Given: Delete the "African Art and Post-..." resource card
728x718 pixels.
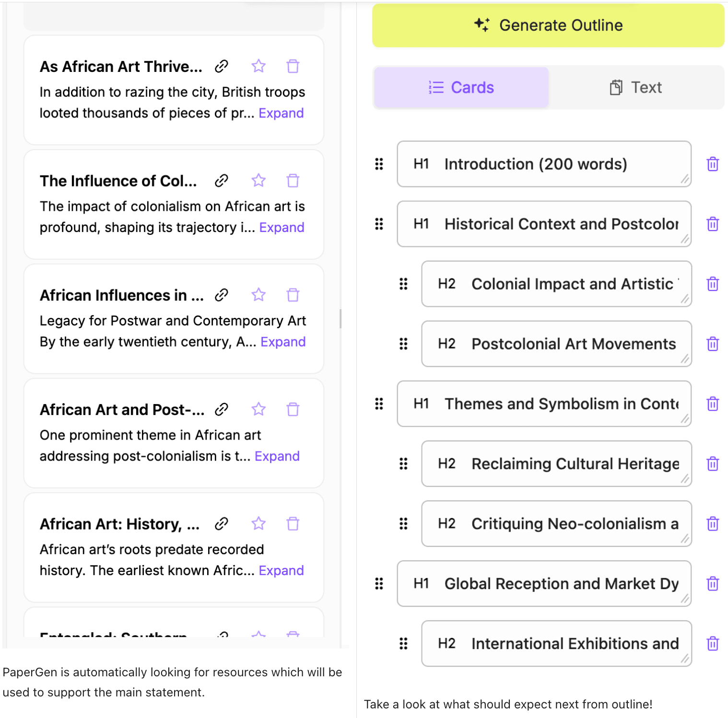Looking at the screenshot, I should 293,409.
